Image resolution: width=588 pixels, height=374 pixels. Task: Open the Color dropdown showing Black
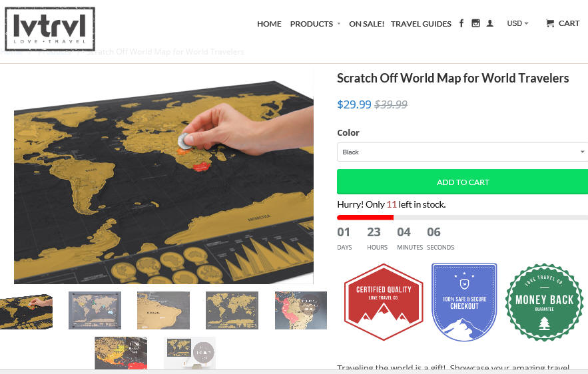pyautogui.click(x=462, y=152)
